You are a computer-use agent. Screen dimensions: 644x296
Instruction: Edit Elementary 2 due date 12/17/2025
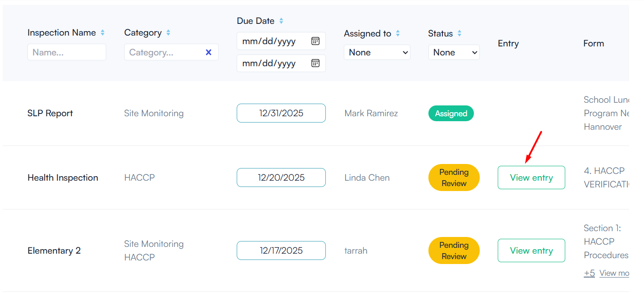coord(281,250)
